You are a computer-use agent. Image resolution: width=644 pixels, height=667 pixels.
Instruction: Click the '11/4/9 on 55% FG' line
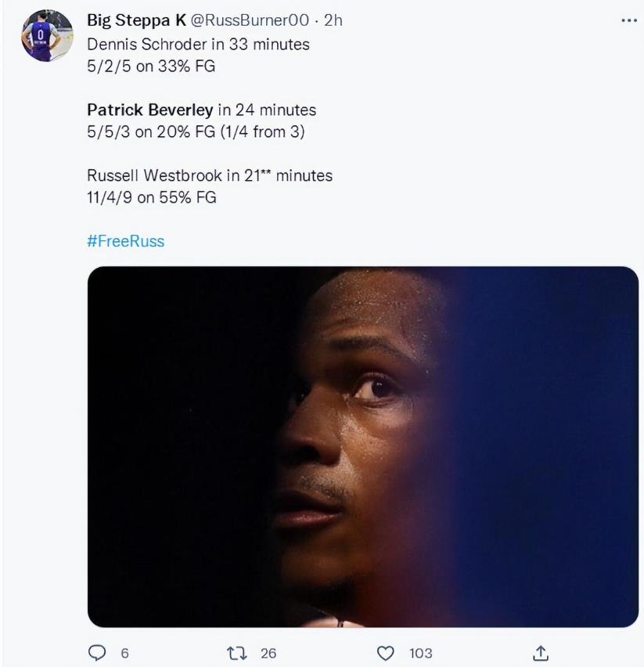151,197
